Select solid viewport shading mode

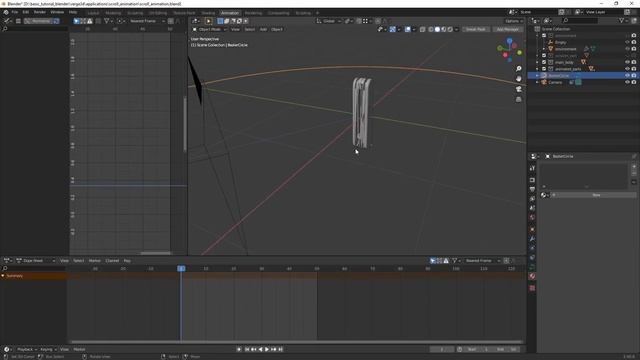[437, 29]
